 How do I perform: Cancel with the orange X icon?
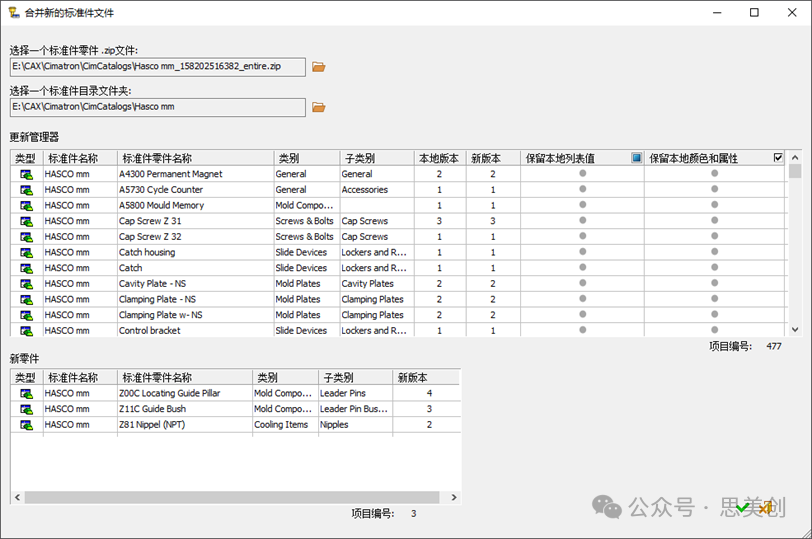coord(765,508)
